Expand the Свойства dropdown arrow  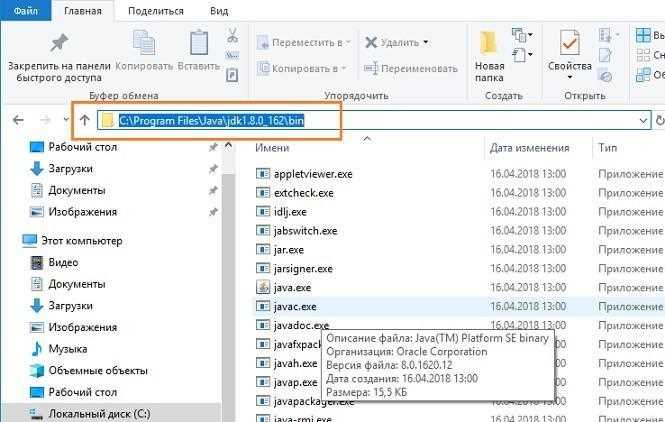click(x=569, y=77)
